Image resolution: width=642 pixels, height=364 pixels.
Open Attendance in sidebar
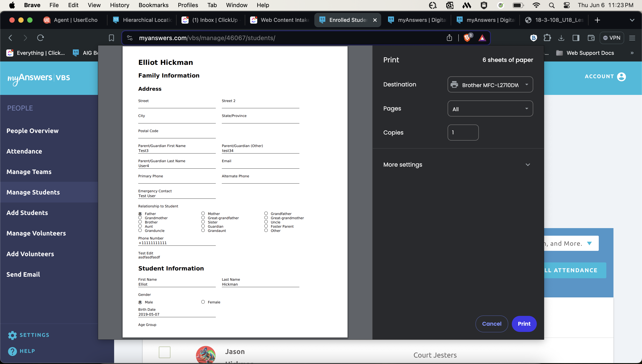pos(24,151)
